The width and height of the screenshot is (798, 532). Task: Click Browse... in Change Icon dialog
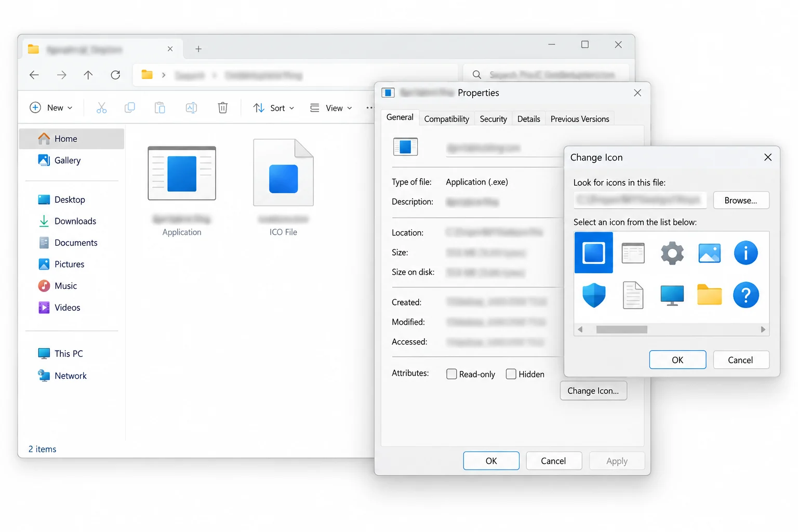pyautogui.click(x=741, y=201)
